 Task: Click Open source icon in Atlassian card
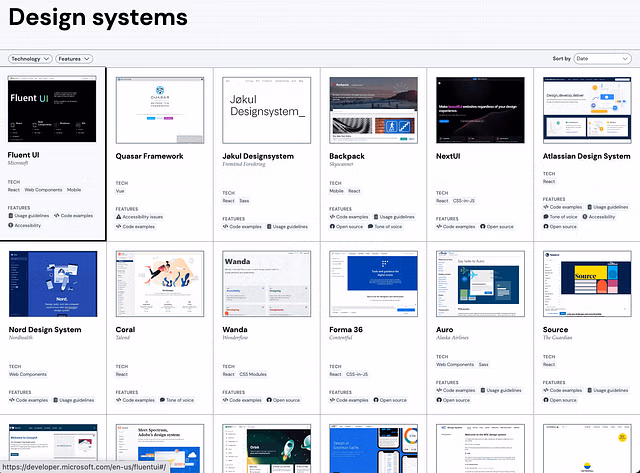[x=546, y=227]
